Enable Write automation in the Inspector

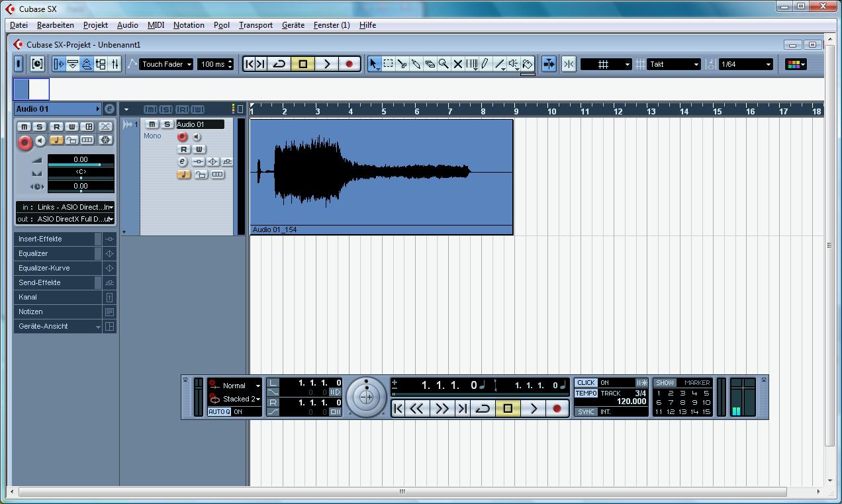pos(71,126)
